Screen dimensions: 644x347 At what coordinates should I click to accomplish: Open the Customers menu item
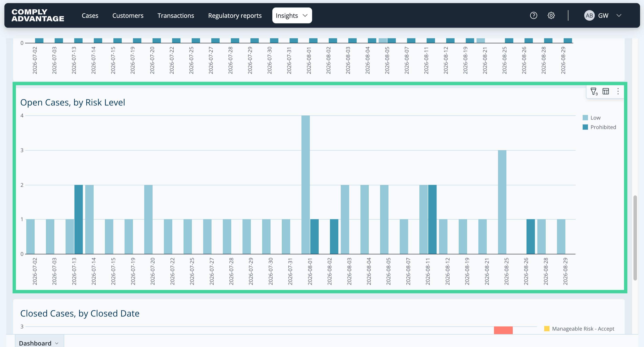(x=128, y=16)
